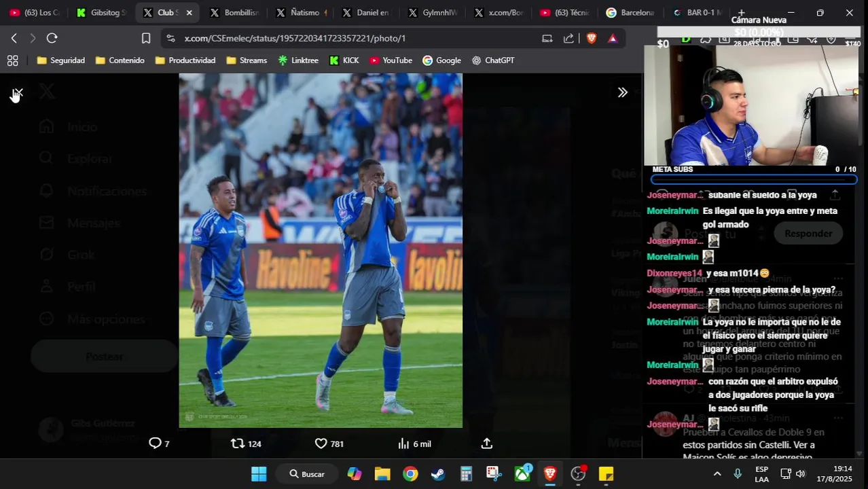Open the KICK bookmark
This screenshot has height=489, width=868.
pyautogui.click(x=344, y=60)
